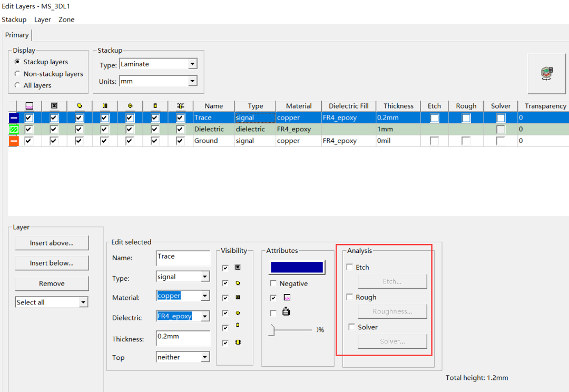Click the dark blue layer color swatch
The width and height of the screenshot is (569, 392).
click(x=297, y=267)
